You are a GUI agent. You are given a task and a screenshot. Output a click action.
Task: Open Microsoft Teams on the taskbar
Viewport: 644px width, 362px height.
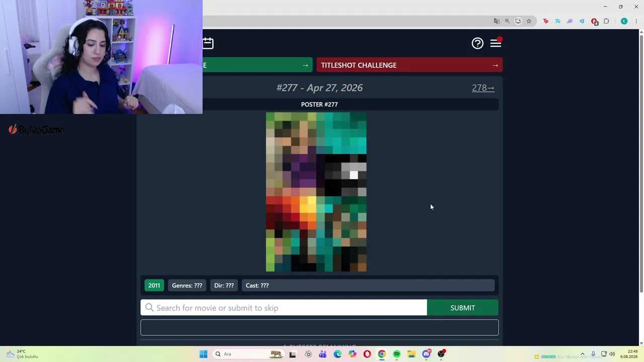(x=323, y=354)
